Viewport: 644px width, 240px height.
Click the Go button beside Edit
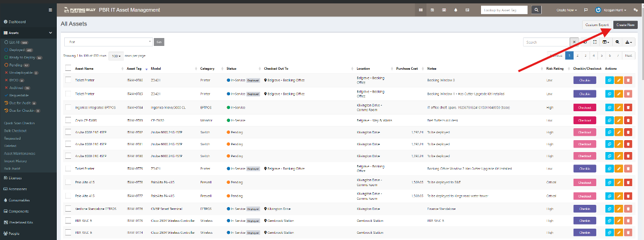click(x=159, y=42)
